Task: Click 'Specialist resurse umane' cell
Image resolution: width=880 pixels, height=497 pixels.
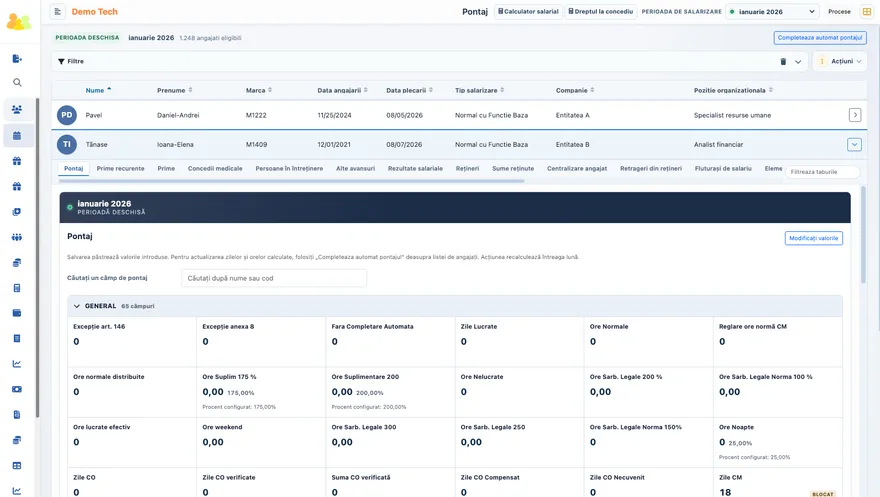Action: point(732,115)
